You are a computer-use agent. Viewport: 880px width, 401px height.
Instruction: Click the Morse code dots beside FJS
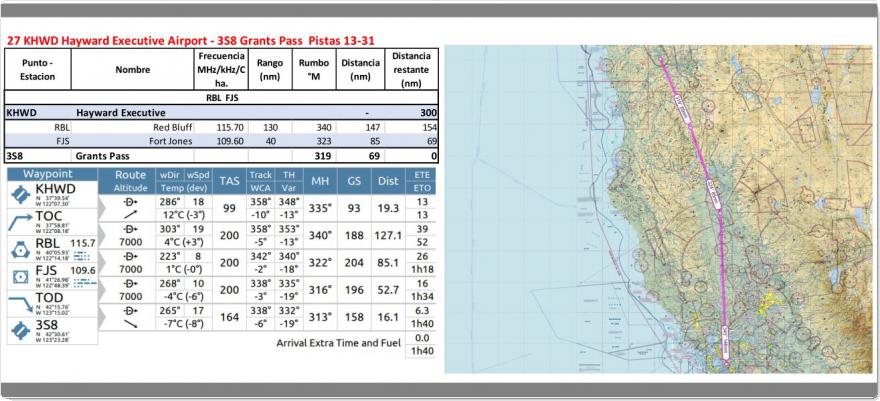(x=85, y=283)
